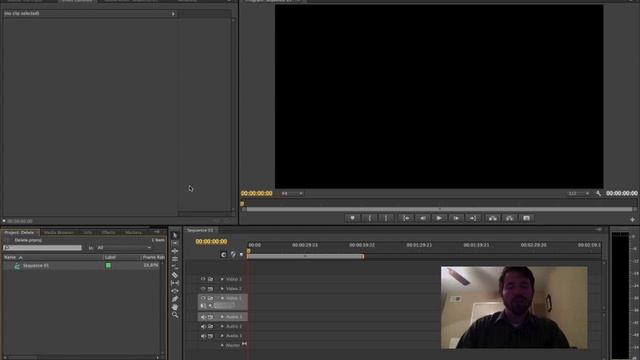The height and width of the screenshot is (360, 640).
Task: Open Program monitor settings wrench
Action: pos(598,193)
